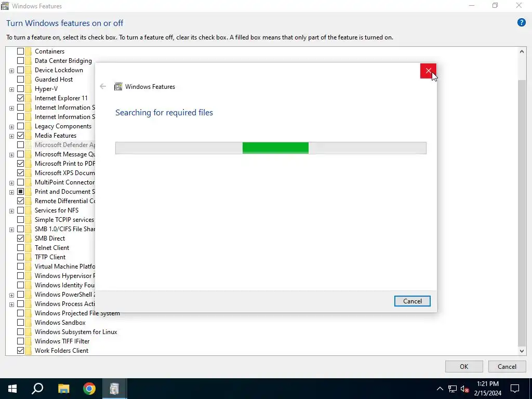Viewport: 532px width, 399px height.
Task: Click the Windows Sandbox folder icon
Action: click(28, 323)
